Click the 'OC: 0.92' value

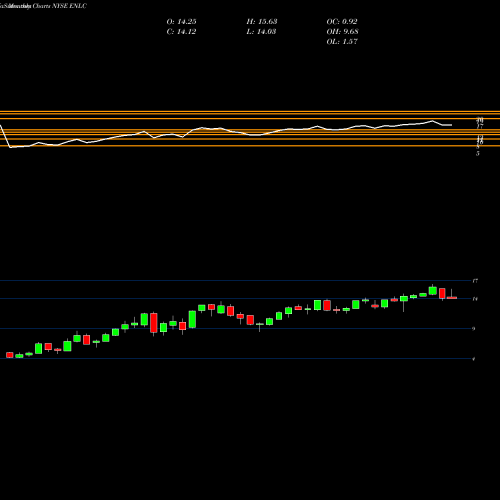coord(342,22)
